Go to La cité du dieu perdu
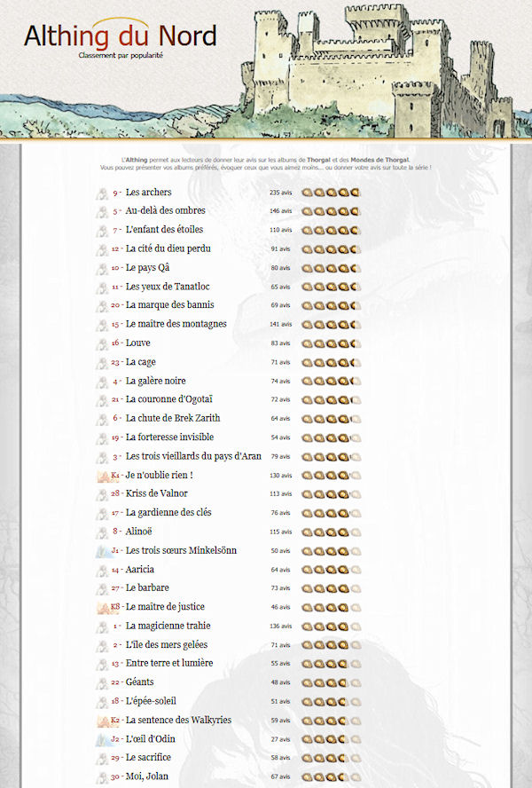Viewport: 532px width, 788px height. pyautogui.click(x=168, y=249)
